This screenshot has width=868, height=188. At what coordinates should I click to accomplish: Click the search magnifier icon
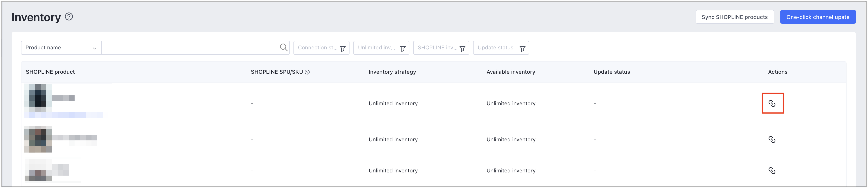(284, 48)
